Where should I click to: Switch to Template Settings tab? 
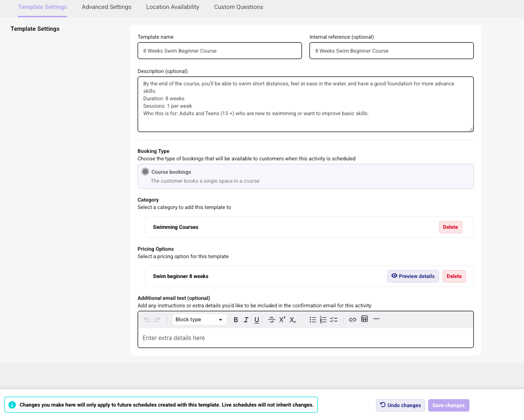pos(42,7)
